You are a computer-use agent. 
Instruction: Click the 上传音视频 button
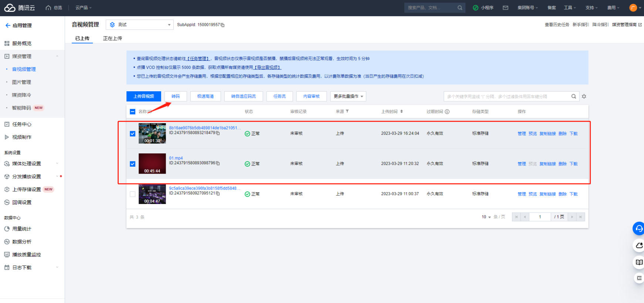click(144, 96)
